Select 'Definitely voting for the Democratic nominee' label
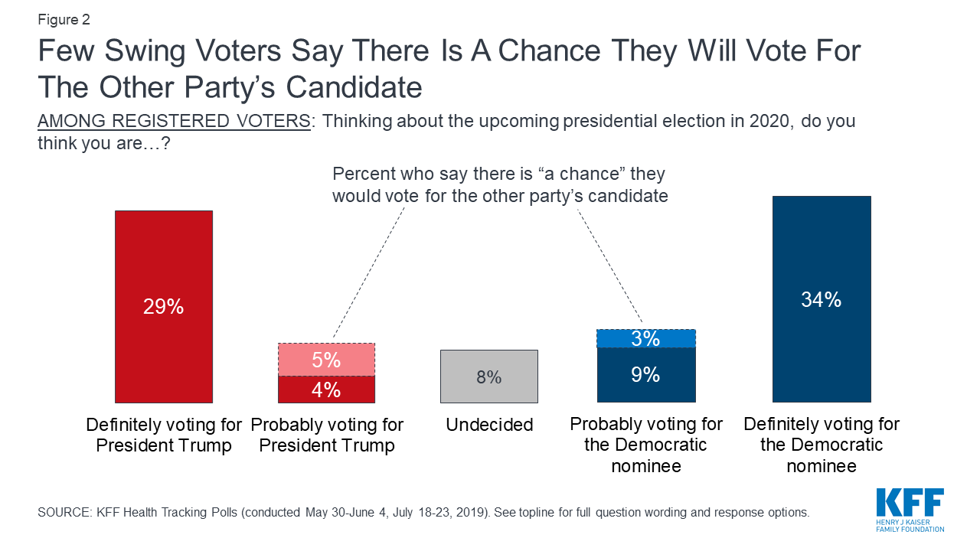 pyautogui.click(x=822, y=445)
